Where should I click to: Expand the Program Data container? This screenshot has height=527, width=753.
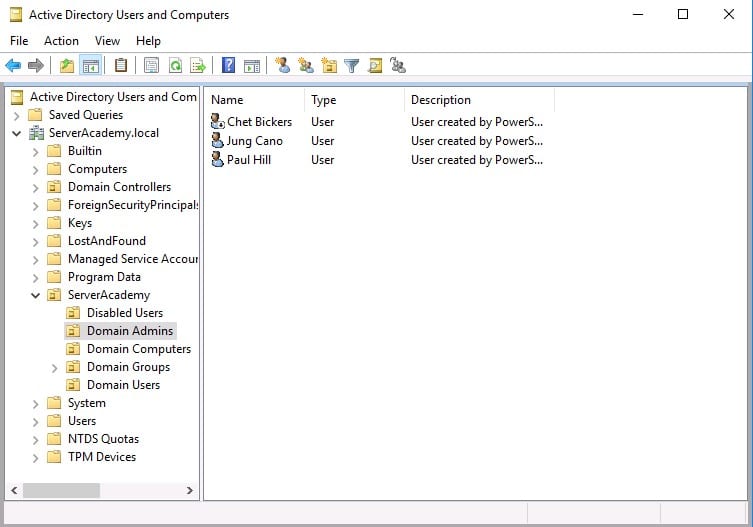coord(35,278)
